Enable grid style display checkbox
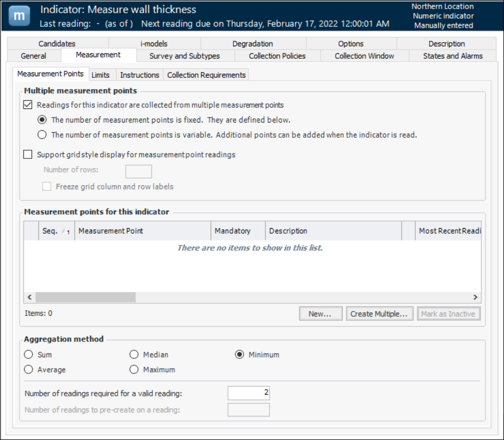Image resolution: width=504 pixels, height=440 pixels. point(28,155)
